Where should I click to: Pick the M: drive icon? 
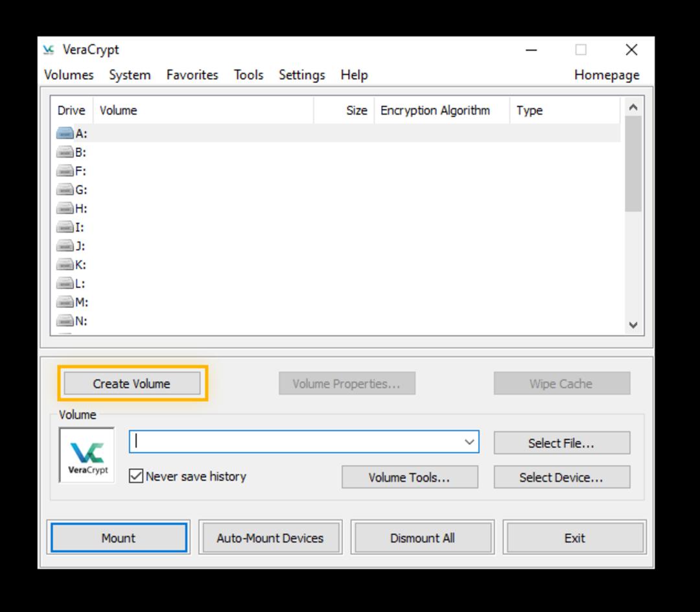[x=65, y=302]
